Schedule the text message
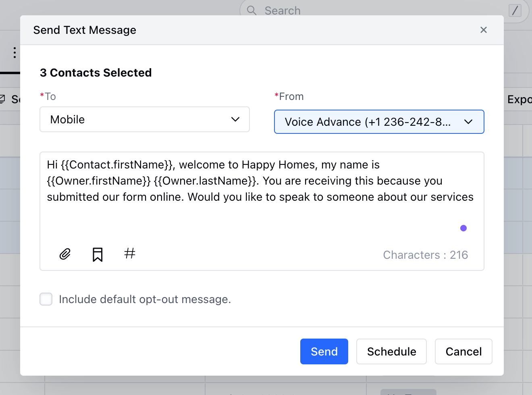 (x=391, y=351)
